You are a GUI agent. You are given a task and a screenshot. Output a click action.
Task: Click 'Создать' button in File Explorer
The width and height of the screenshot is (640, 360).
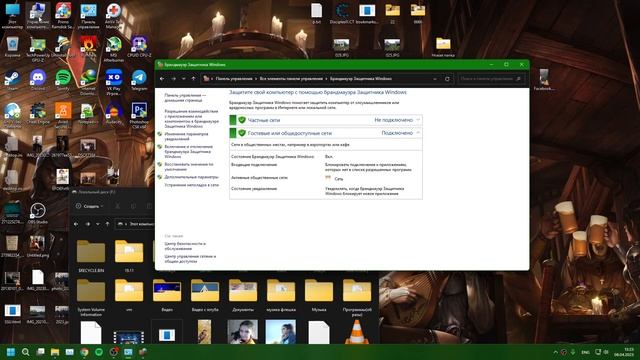tap(89, 206)
